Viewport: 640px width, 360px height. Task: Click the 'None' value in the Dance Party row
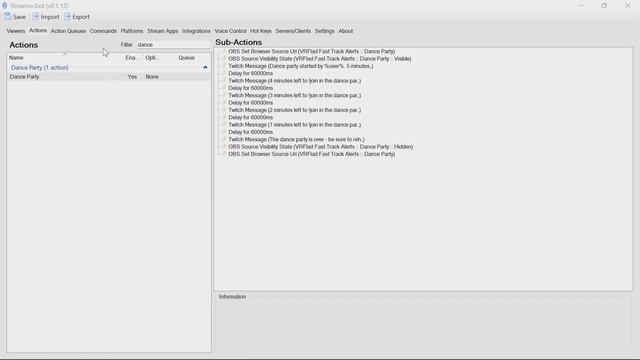point(152,77)
